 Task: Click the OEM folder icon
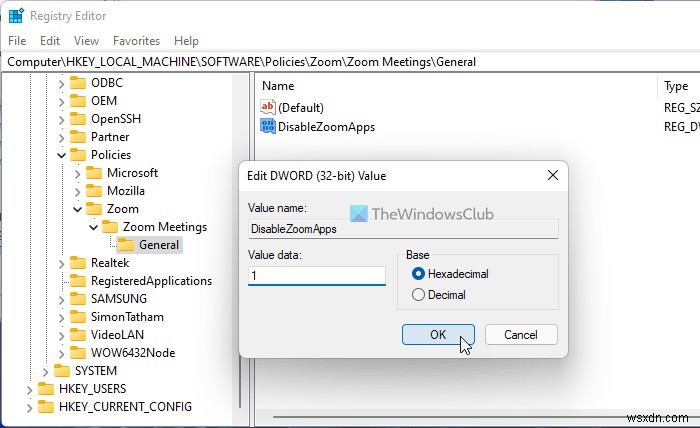[x=78, y=101]
